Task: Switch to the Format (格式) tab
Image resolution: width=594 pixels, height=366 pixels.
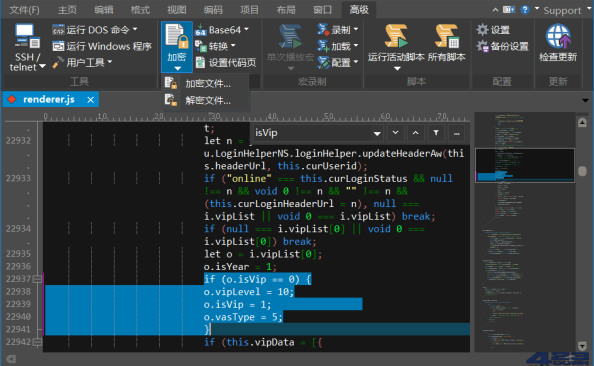Action: pos(140,10)
